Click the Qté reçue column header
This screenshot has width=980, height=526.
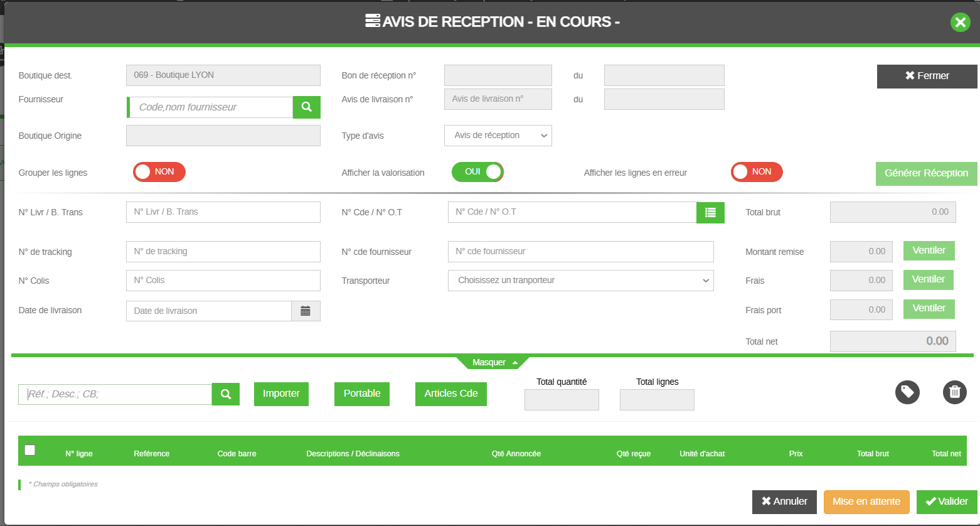(x=634, y=454)
